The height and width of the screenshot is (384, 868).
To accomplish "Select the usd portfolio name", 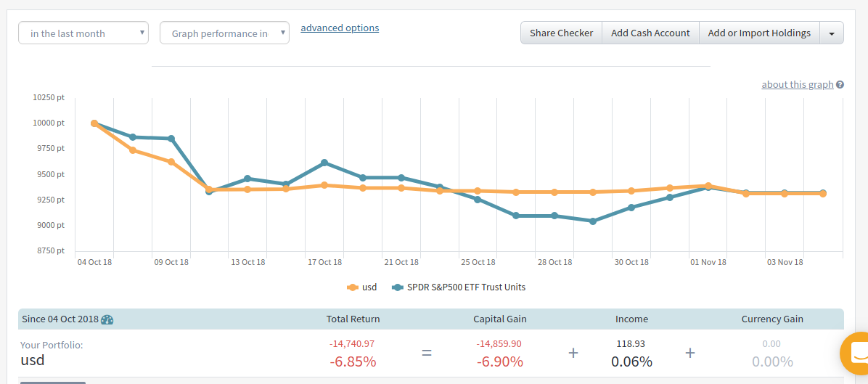I will pos(33,360).
